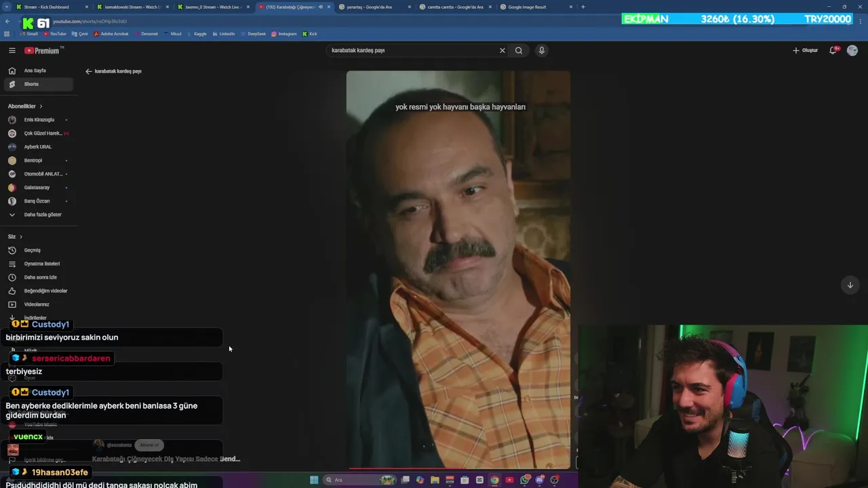The width and height of the screenshot is (868, 488).
Task: Open YouTube notifications bell
Action: click(833, 50)
